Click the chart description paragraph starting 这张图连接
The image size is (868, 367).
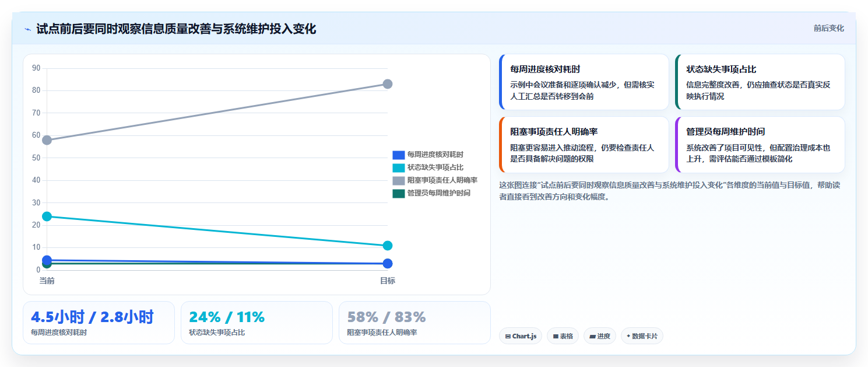click(670, 191)
